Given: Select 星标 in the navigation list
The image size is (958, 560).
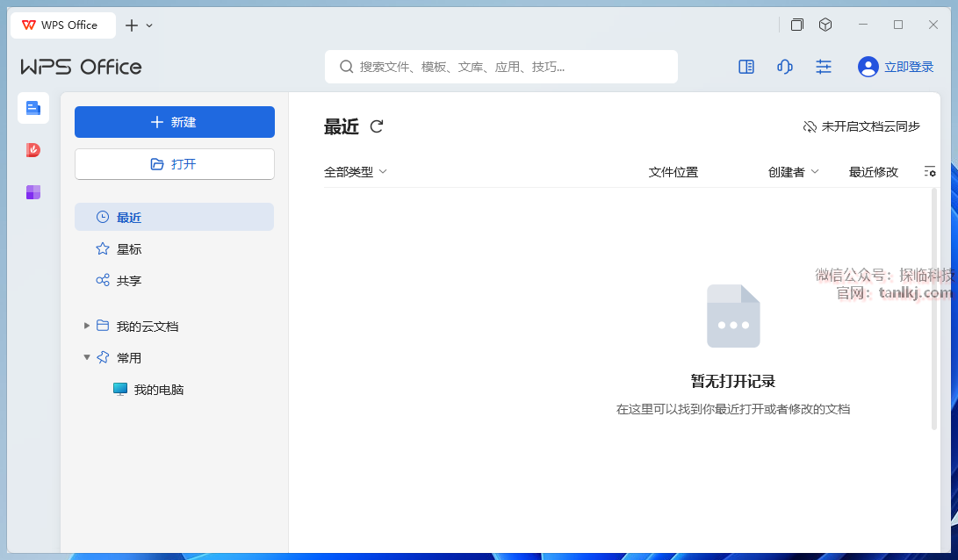Looking at the screenshot, I should pyautogui.click(x=129, y=249).
